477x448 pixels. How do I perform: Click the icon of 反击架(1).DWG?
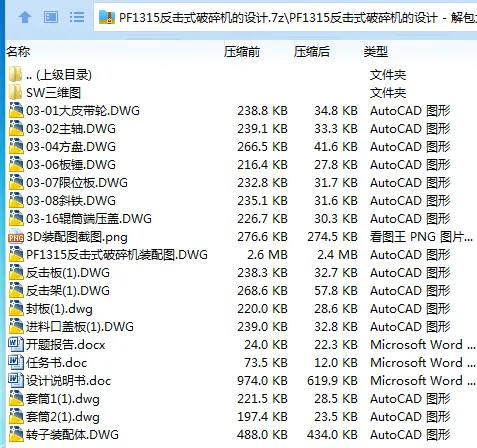pos(16,290)
